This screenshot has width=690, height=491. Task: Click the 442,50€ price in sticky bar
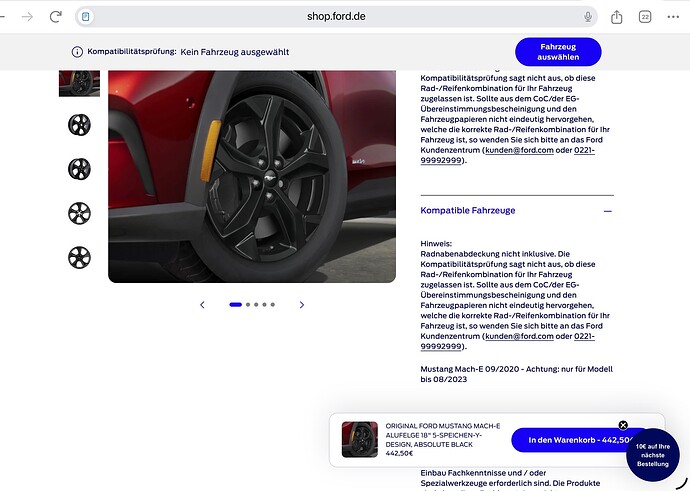[399, 453]
